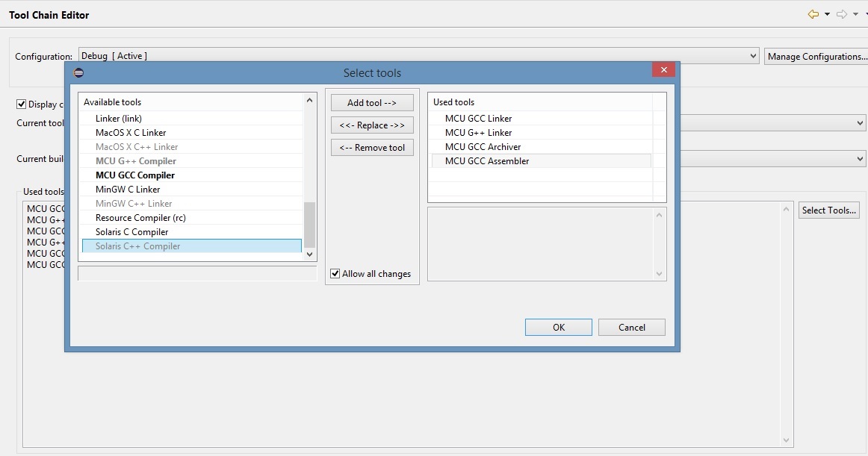
Task: Open the Current toolchain dropdown
Action: [x=861, y=123]
